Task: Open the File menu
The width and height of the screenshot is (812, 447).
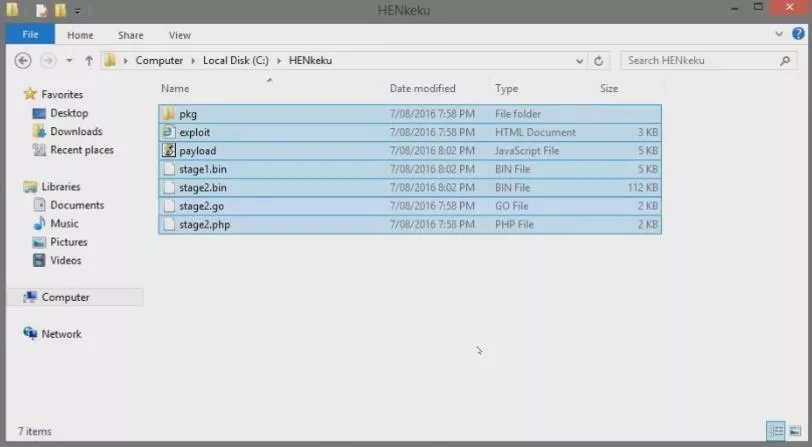Action: 30,35
